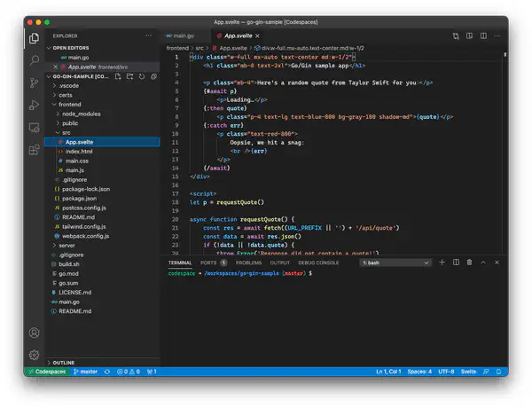Image resolution: width=532 pixels, height=408 pixels.
Task: Open the Extensions view icon
Action: tap(34, 151)
